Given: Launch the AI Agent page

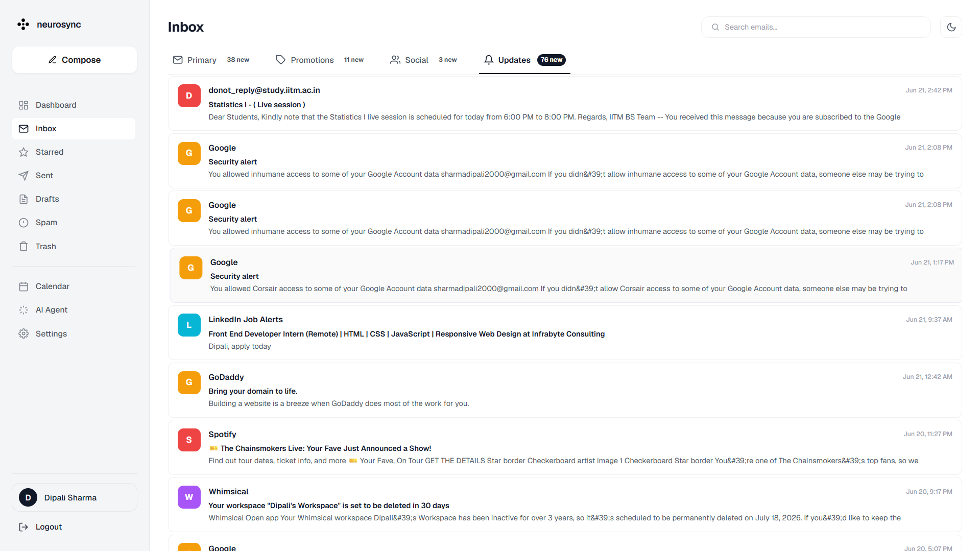Looking at the screenshot, I should 74,310.
